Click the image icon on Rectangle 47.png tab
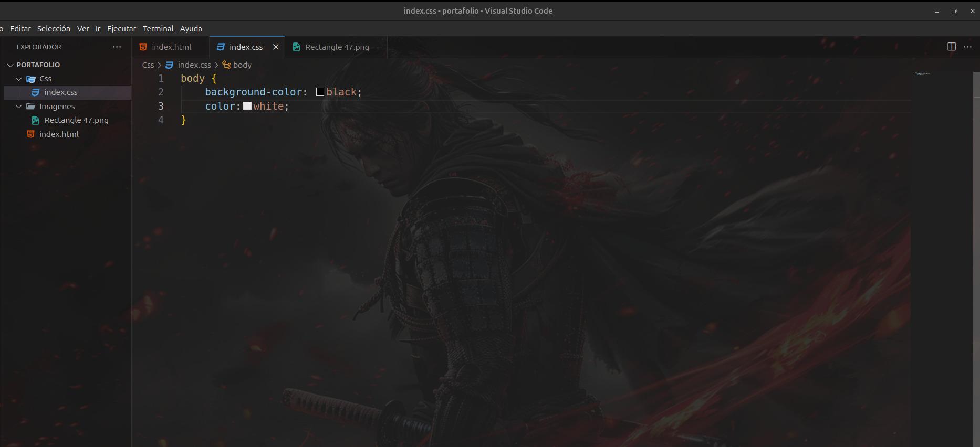 click(x=296, y=47)
